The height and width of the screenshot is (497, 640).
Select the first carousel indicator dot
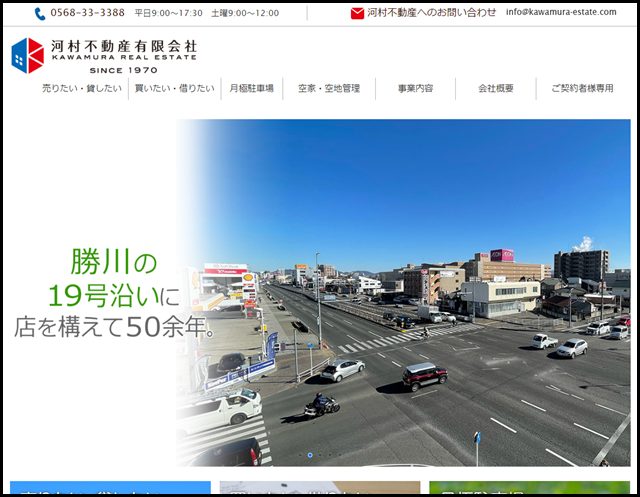[x=300, y=455]
